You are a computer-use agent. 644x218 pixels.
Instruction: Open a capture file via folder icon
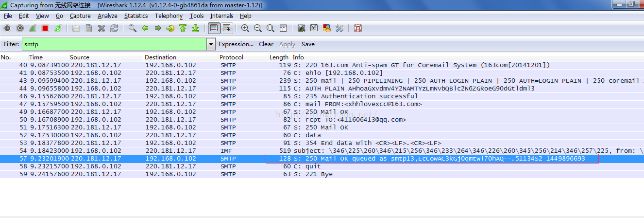pos(76,28)
